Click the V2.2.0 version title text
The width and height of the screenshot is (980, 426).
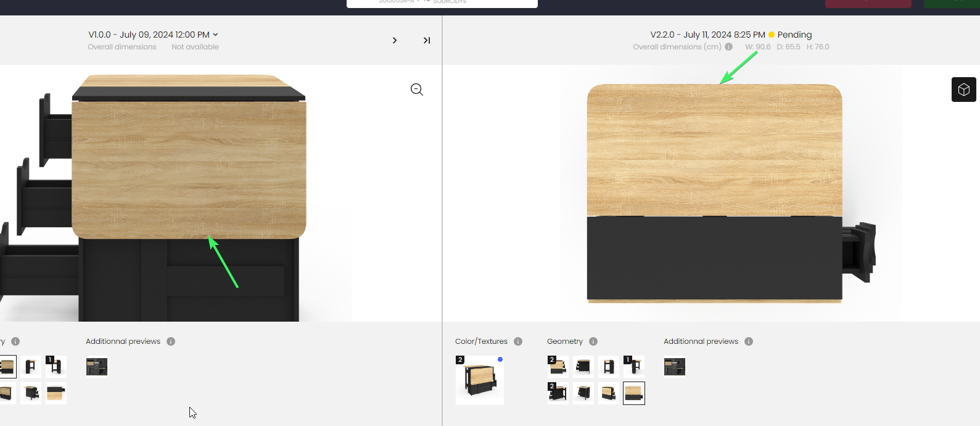[707, 35]
